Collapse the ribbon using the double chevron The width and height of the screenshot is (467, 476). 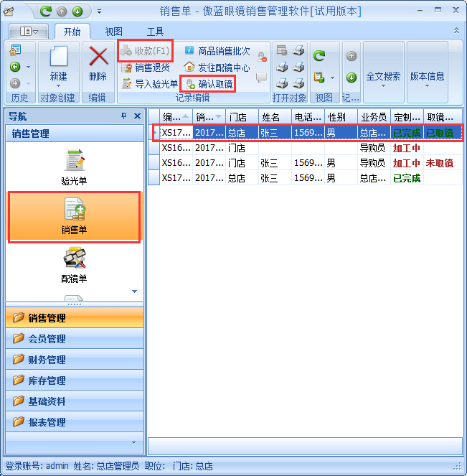pyautogui.click(x=457, y=31)
